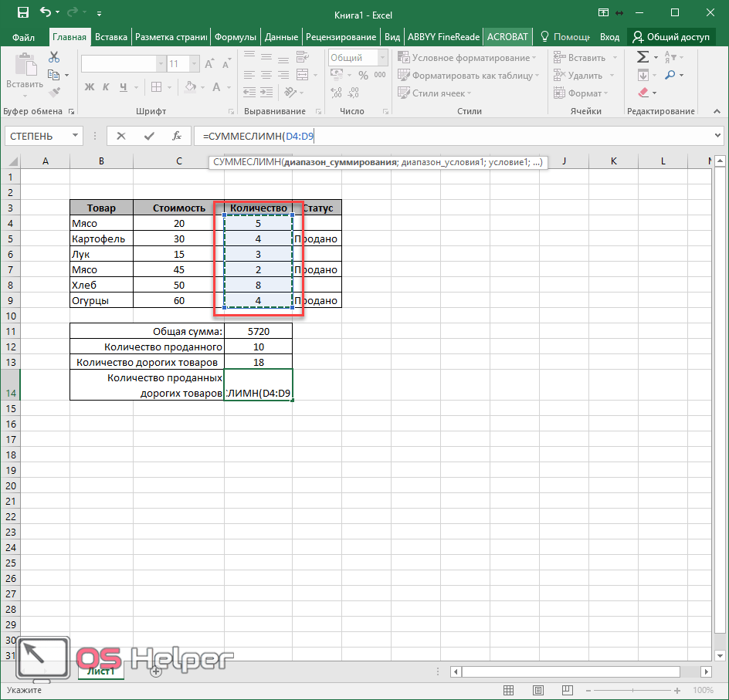Screen dimensions: 729x700
Task: Expand the formula bar with the chevron
Action: 718,136
